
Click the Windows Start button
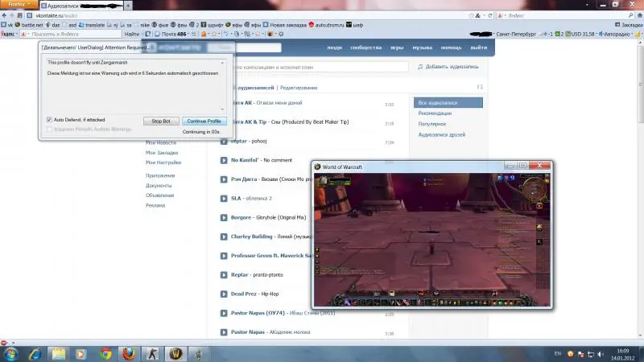point(14,353)
